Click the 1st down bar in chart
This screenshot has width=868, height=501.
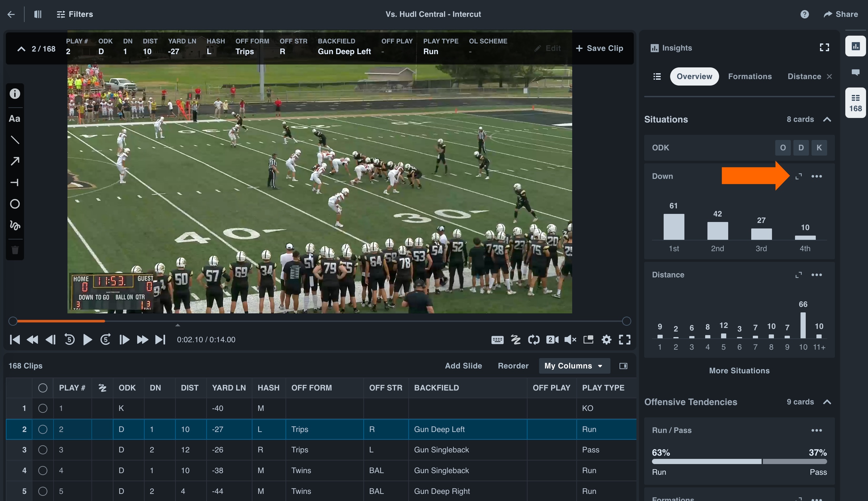[673, 227]
